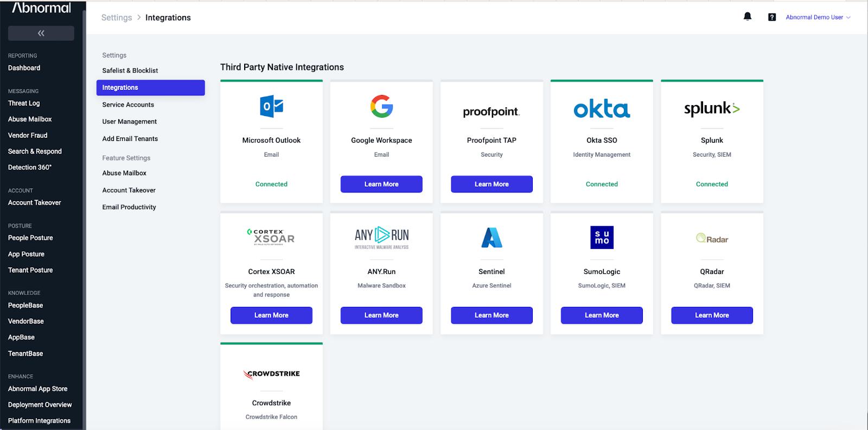Click the Splunk logo

point(712,108)
